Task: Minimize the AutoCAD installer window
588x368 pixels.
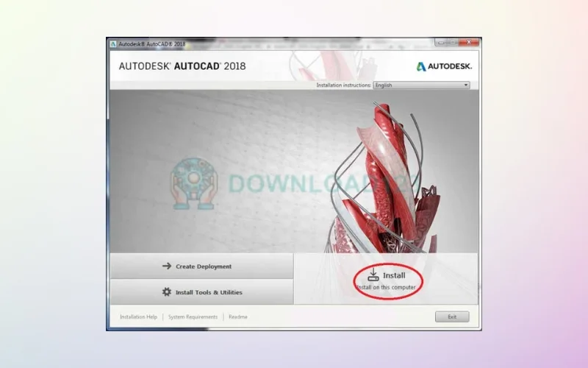Action: (442, 43)
